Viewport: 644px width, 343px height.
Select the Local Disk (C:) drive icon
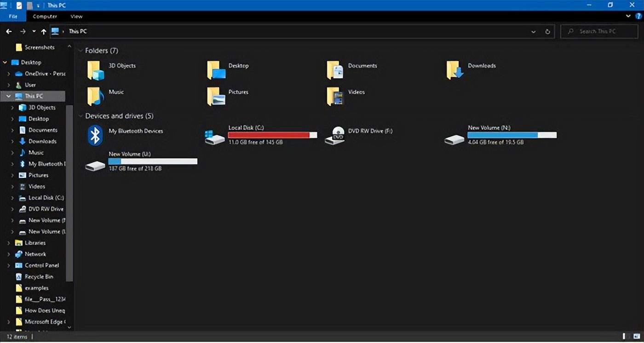coord(215,137)
